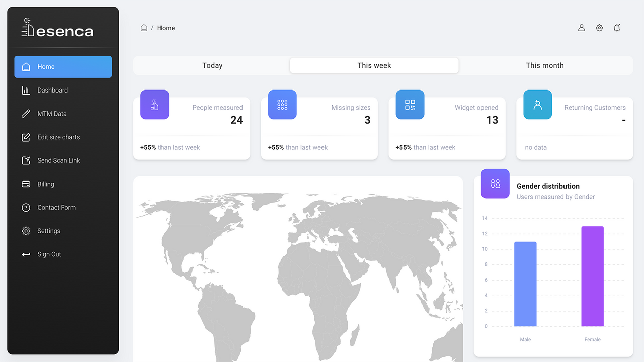
Task: Click the Widget opened QR icon
Action: [x=410, y=105]
